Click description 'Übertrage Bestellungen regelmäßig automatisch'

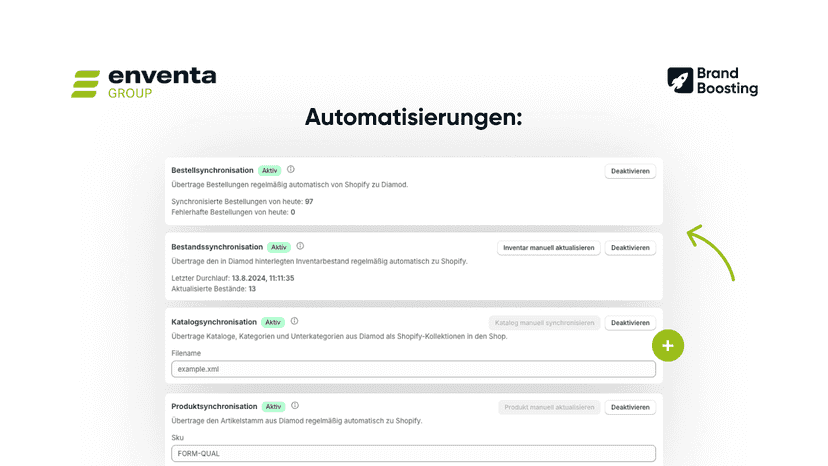point(289,184)
